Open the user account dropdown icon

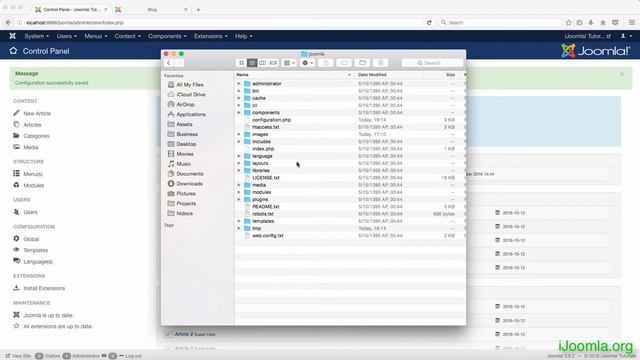[x=626, y=36]
